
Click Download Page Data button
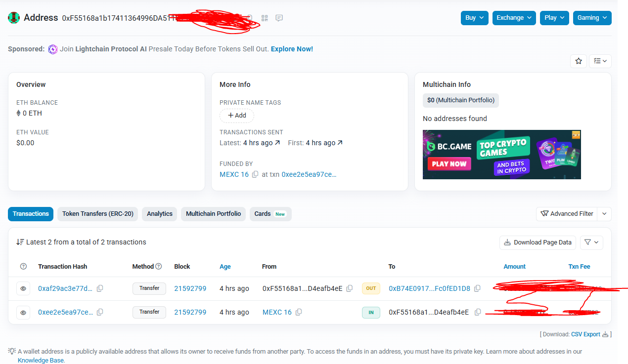point(538,242)
